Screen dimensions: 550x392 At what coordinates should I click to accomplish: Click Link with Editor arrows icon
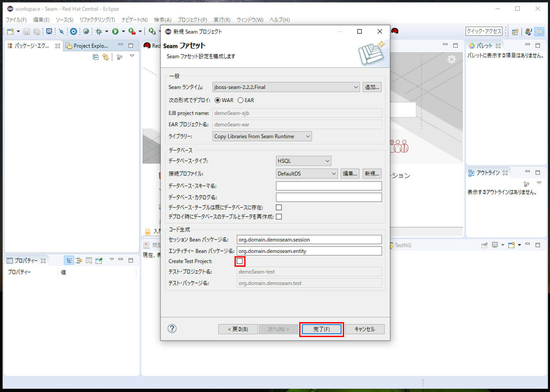coord(106,57)
